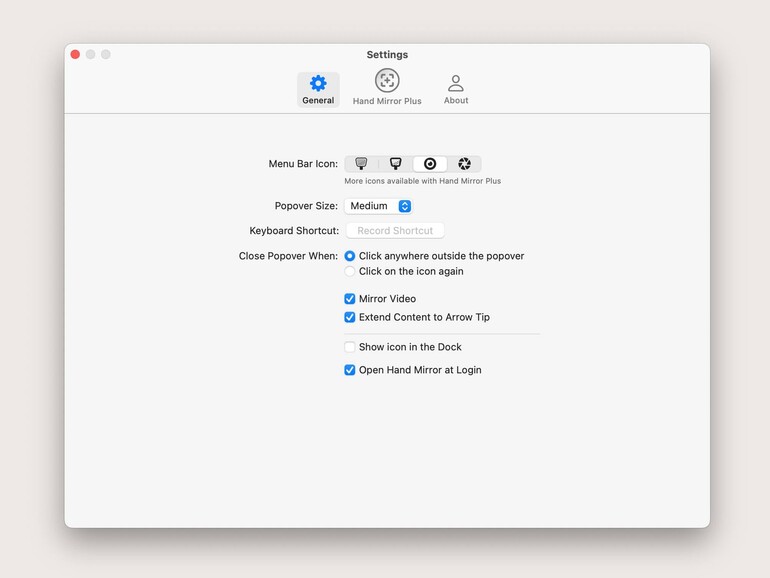Click the Popover Size label

306,206
